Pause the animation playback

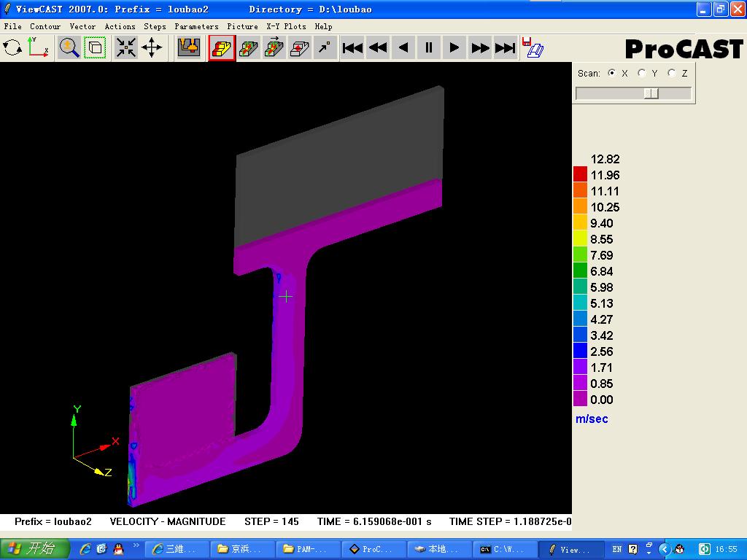point(429,47)
